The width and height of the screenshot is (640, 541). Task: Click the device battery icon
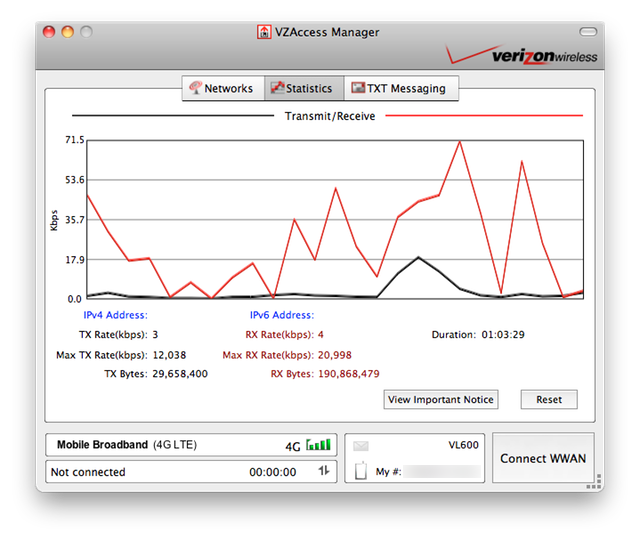tap(361, 470)
